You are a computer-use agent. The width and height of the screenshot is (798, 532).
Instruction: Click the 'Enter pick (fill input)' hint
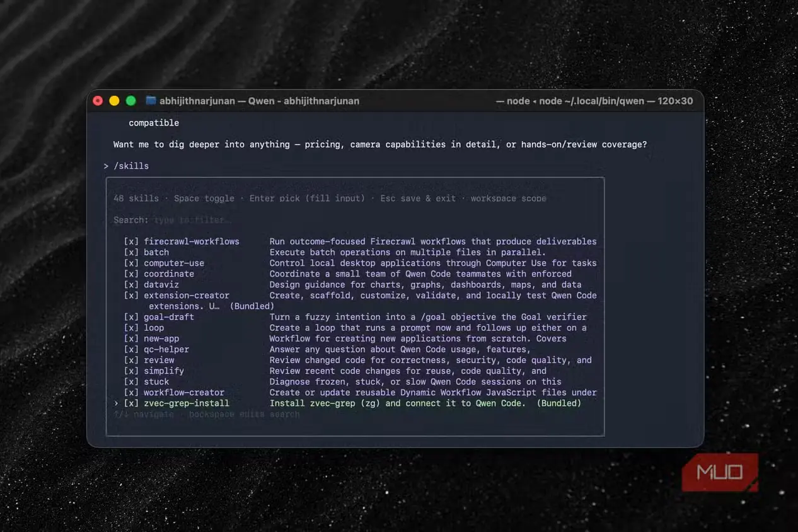coord(307,198)
